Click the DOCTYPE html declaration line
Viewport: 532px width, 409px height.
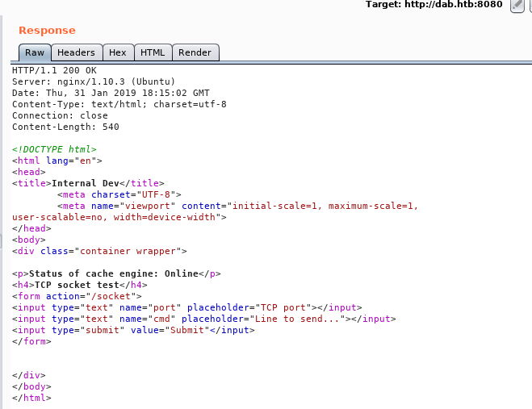click(x=54, y=149)
